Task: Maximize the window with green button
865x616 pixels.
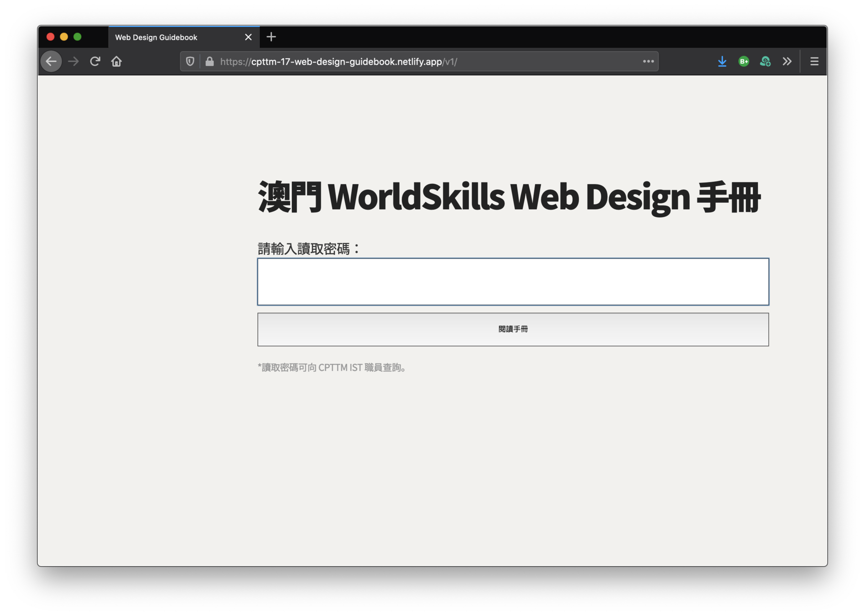Action: (x=78, y=37)
